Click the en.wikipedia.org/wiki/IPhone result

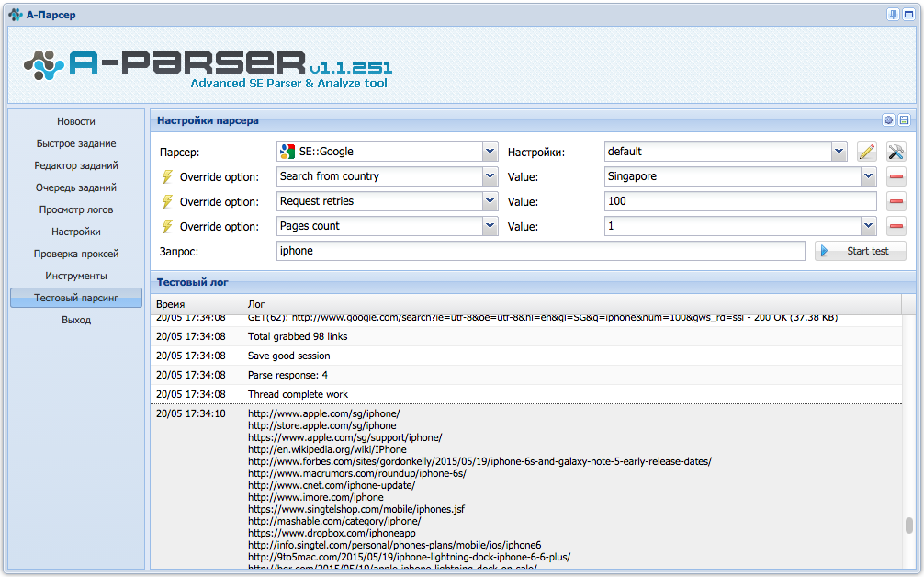pos(327,449)
